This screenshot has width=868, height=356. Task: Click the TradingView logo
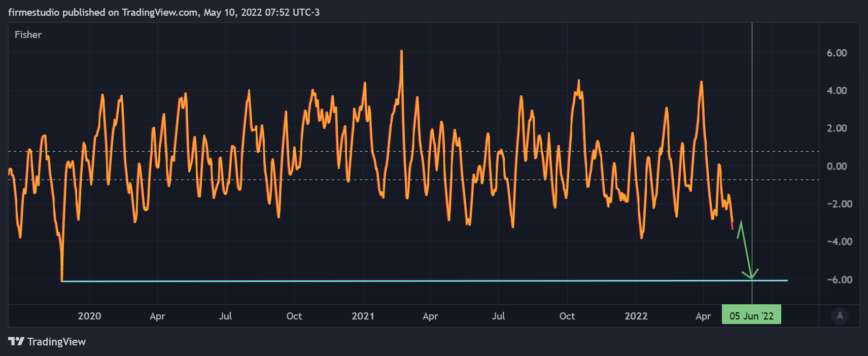(47, 342)
